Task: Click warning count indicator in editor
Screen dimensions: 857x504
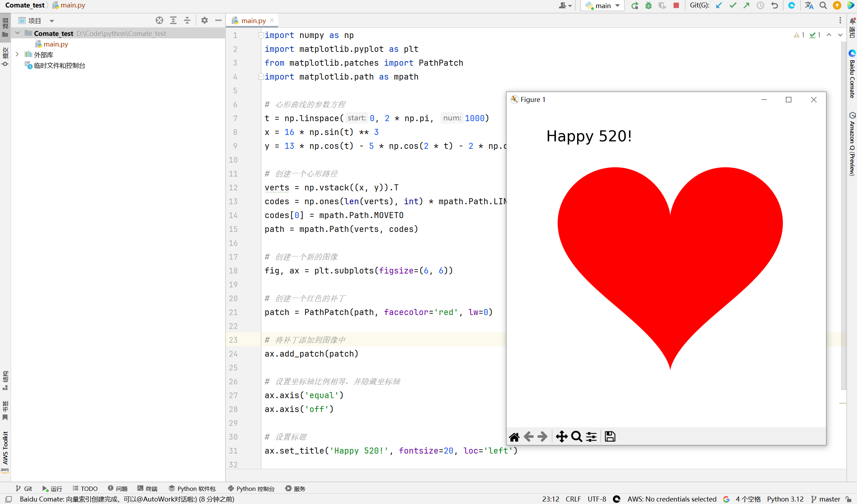Action: pos(799,35)
